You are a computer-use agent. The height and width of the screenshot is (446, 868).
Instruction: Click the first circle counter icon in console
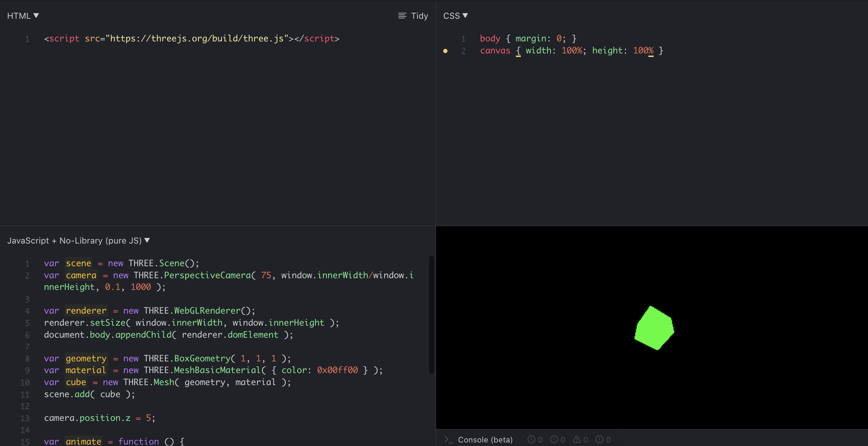click(531, 439)
